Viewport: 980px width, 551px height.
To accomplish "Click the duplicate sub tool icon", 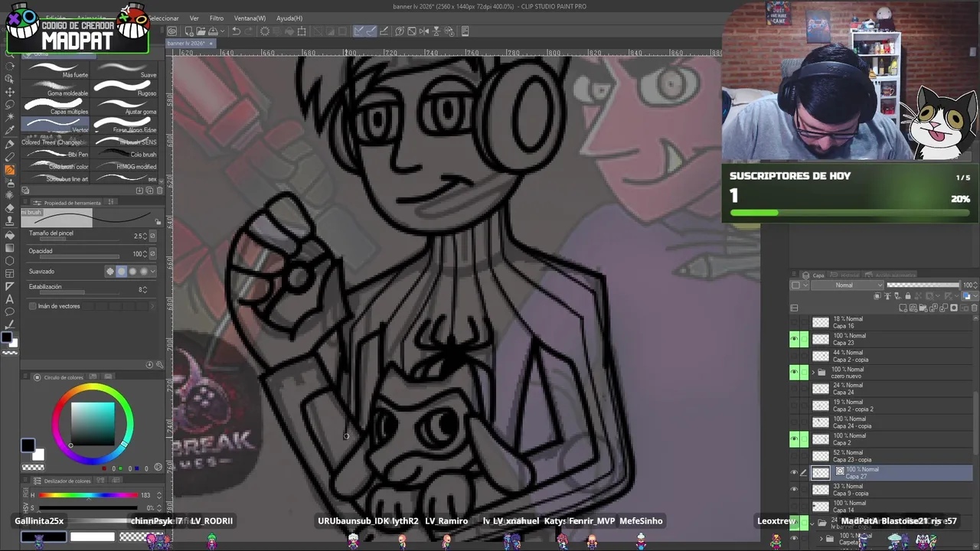I will click(x=149, y=191).
